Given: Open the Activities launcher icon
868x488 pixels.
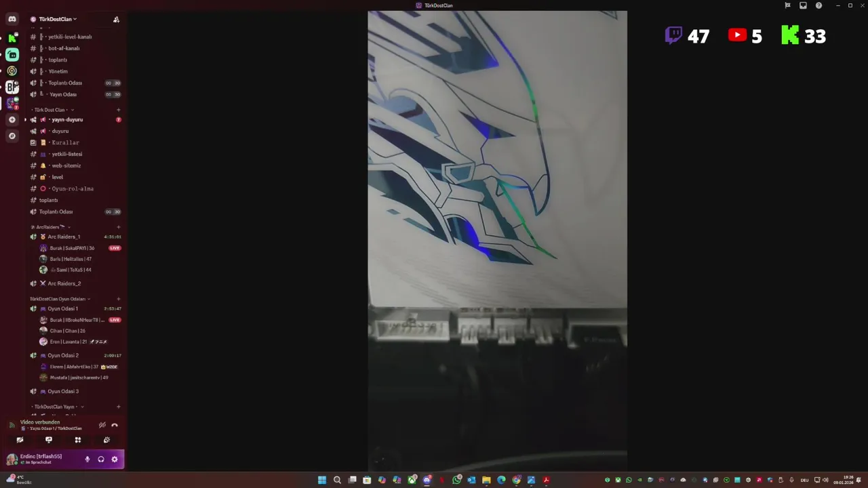Looking at the screenshot, I should (77, 440).
